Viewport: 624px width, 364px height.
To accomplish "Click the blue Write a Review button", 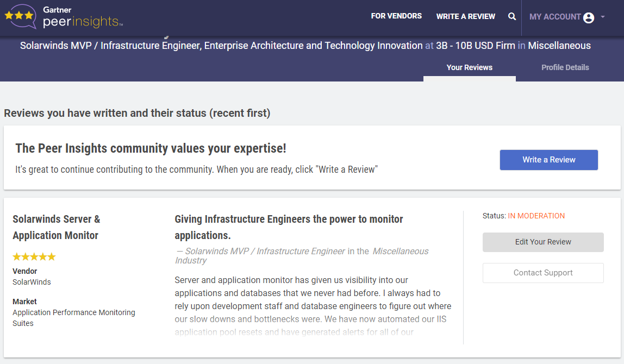I will pos(549,160).
